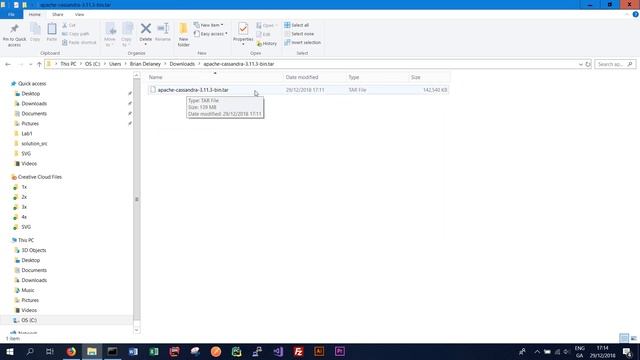This screenshot has width=640, height=360.
Task: Open file History from the ribbon
Action: click(x=267, y=43)
